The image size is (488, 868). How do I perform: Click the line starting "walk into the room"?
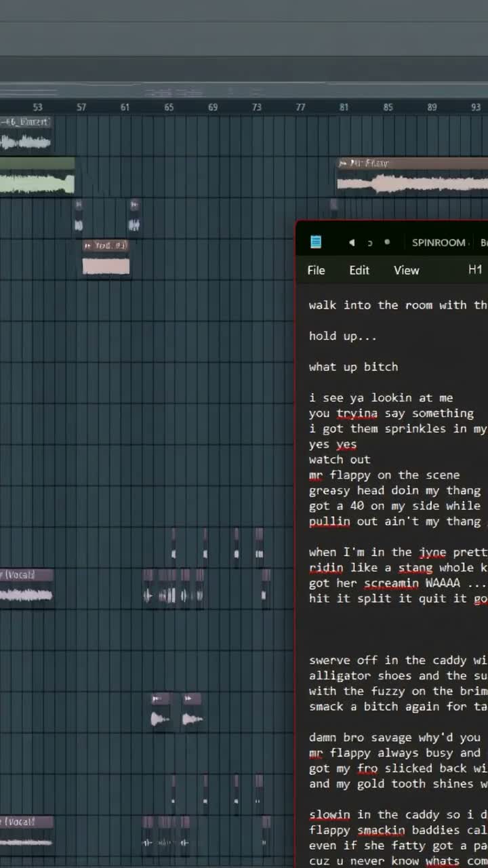(398, 305)
